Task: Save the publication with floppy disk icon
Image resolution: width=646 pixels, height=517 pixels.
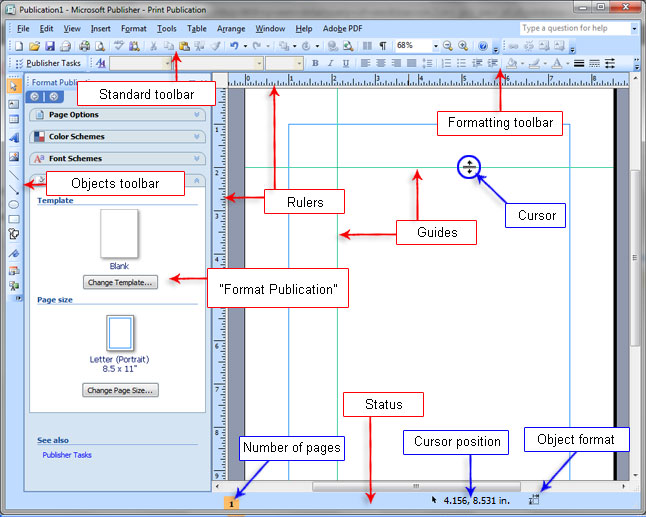Action: 50,46
